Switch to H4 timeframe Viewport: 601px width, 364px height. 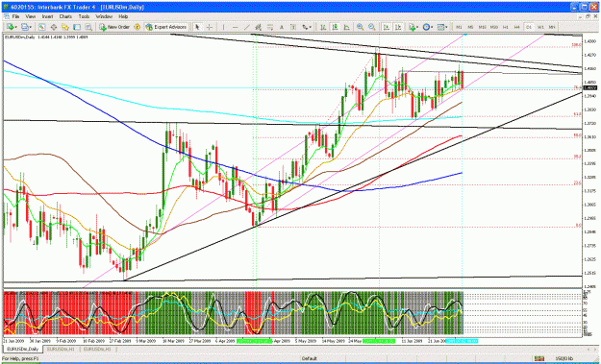(517, 27)
